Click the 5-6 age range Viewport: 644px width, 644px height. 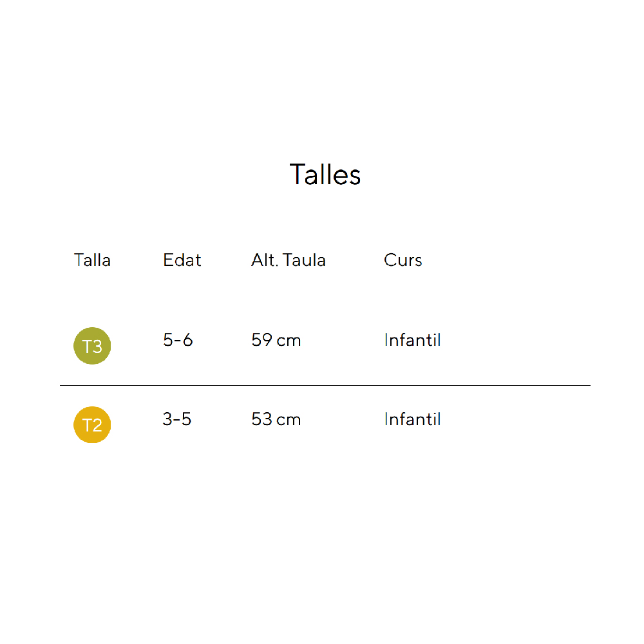tap(178, 340)
